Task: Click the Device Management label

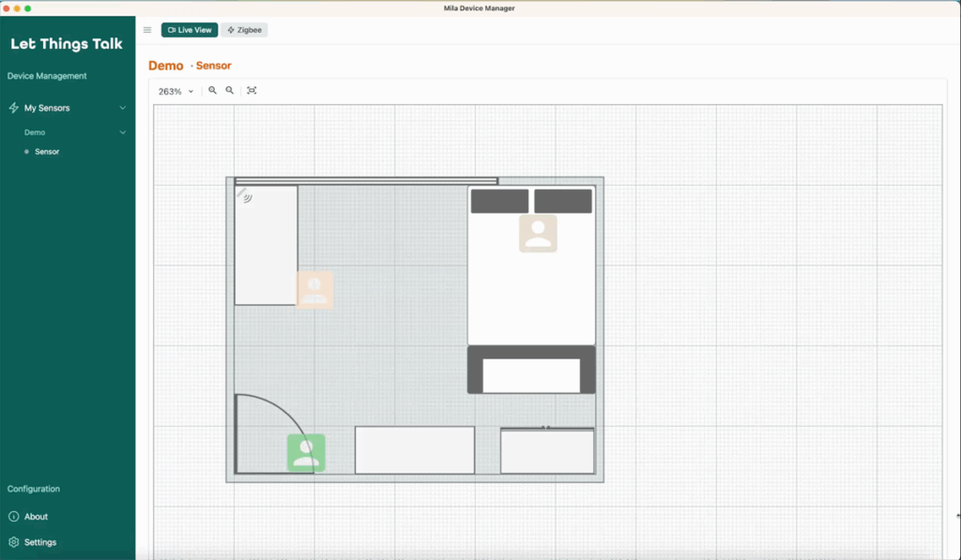Action: tap(47, 76)
